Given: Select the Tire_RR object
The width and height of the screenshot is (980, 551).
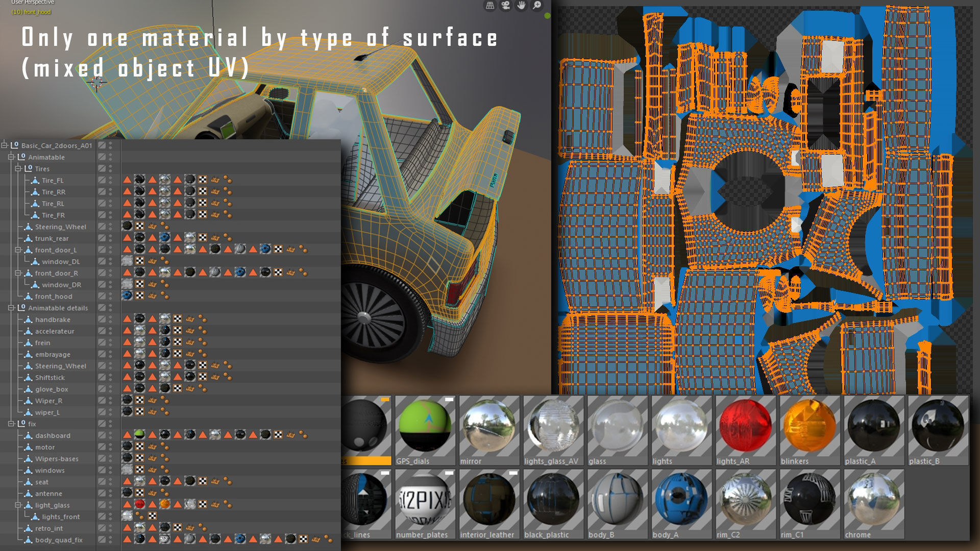Looking at the screenshot, I should point(54,192).
